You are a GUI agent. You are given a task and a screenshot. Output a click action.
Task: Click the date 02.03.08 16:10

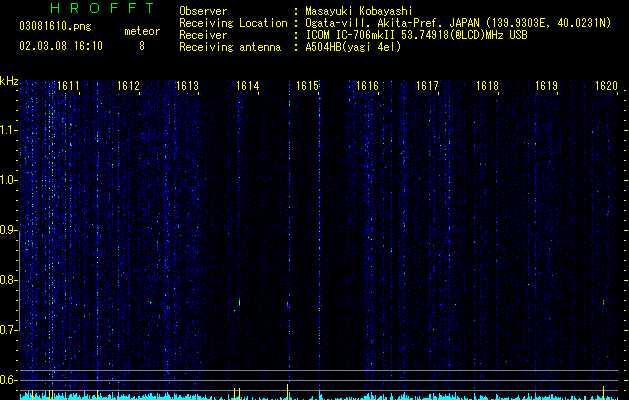61,46
